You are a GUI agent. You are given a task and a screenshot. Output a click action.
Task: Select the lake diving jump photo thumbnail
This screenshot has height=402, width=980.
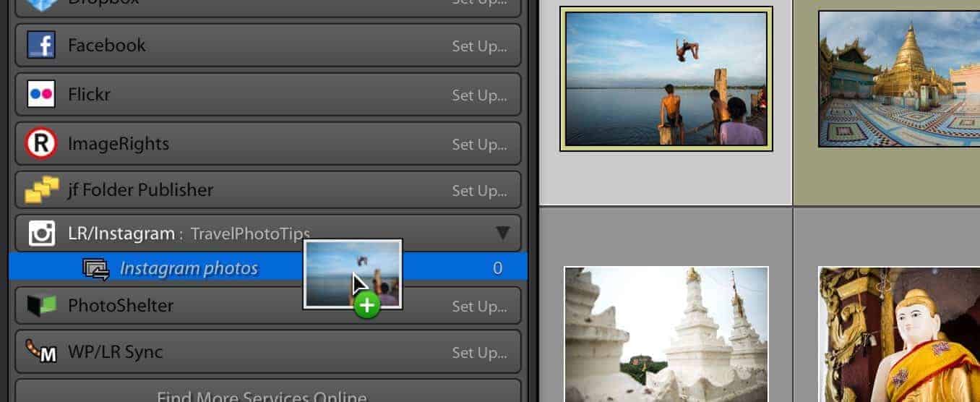[666, 79]
